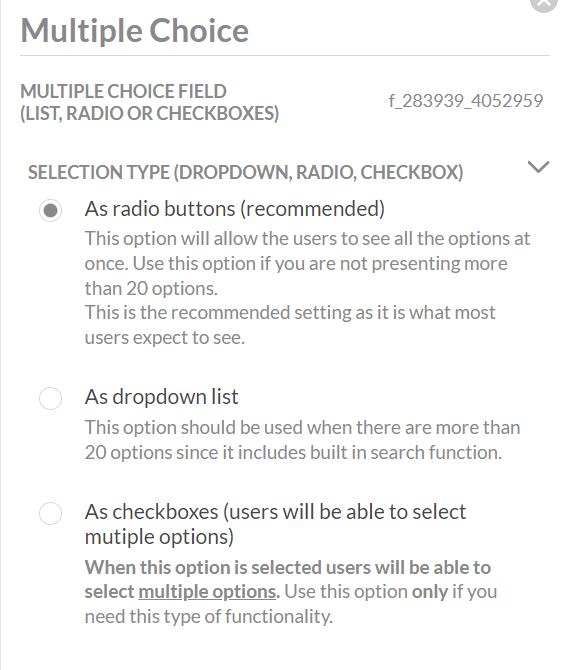Viewport: 577px width, 670px height.
Task: Click the checkboxes bold description text
Action: pos(288,579)
